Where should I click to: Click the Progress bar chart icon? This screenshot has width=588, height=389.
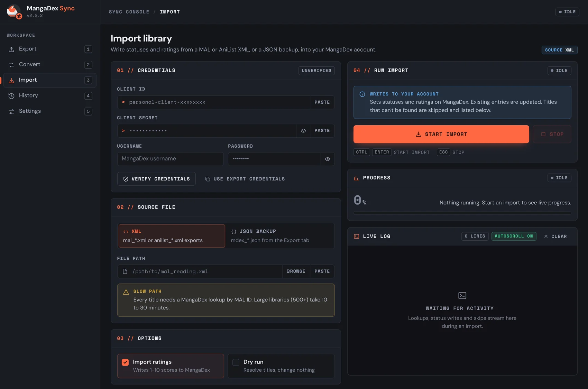point(356,178)
